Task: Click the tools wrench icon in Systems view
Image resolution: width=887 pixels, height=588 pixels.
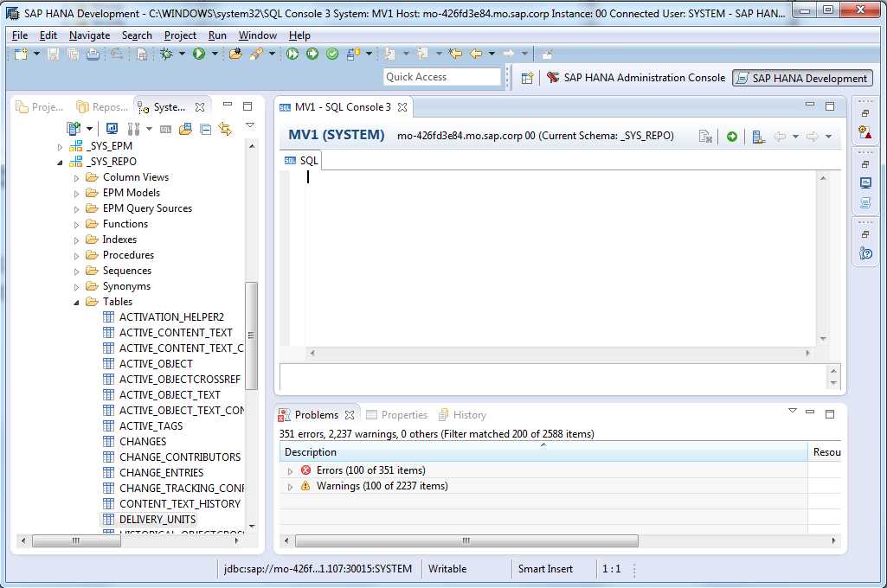Action: (x=133, y=129)
